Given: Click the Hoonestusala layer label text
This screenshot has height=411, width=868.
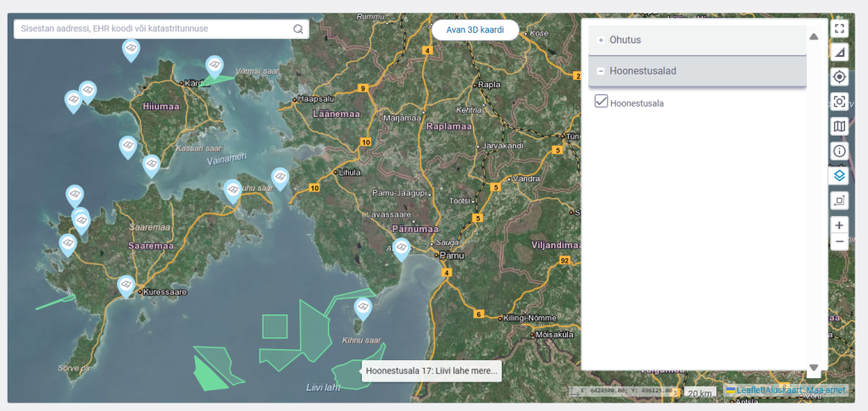Looking at the screenshot, I should pyautogui.click(x=637, y=103).
